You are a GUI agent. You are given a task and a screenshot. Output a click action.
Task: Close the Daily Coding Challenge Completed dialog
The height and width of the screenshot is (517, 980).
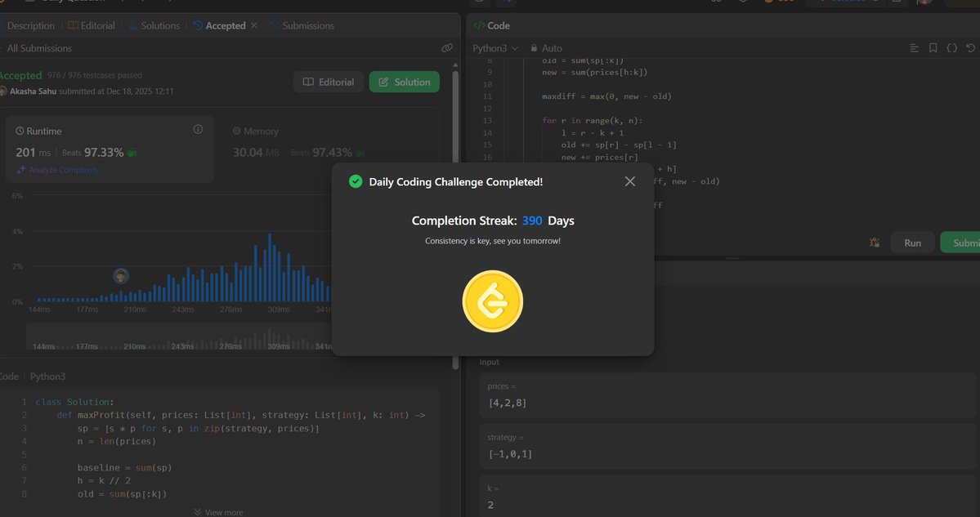click(630, 181)
